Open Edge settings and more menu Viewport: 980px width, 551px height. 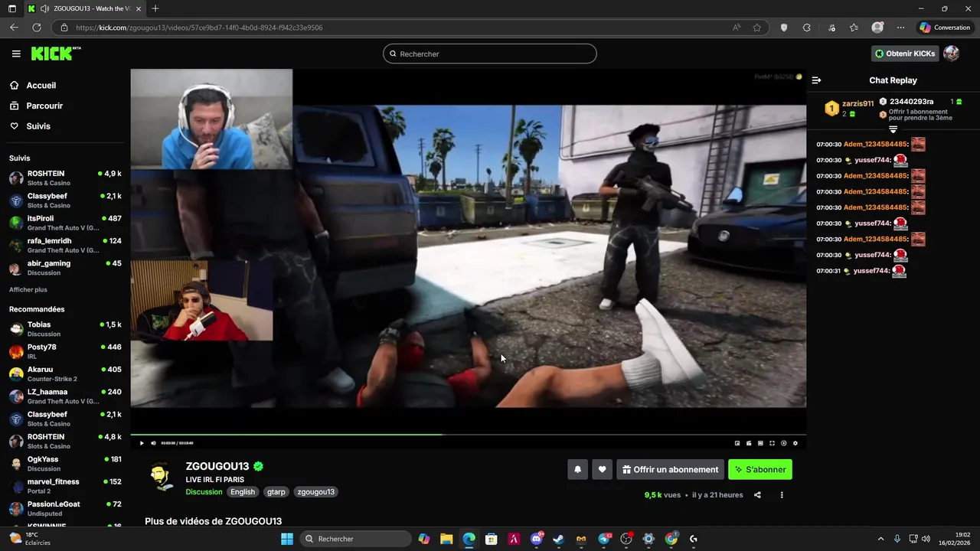coord(900,28)
